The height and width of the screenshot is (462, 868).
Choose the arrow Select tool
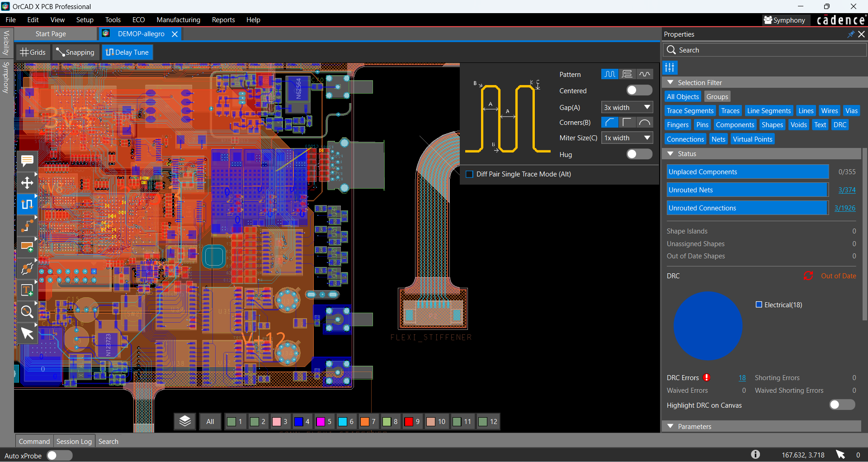[x=27, y=333]
